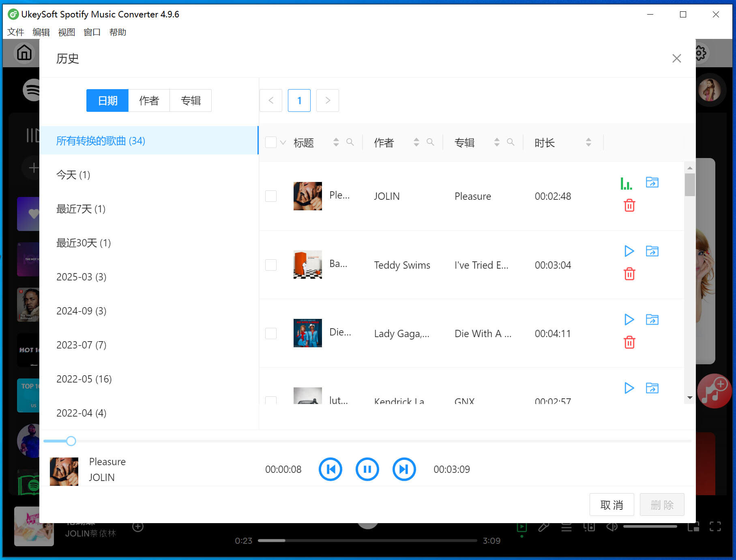Click scrollbar down arrow in track list
The height and width of the screenshot is (560, 736).
(x=690, y=398)
